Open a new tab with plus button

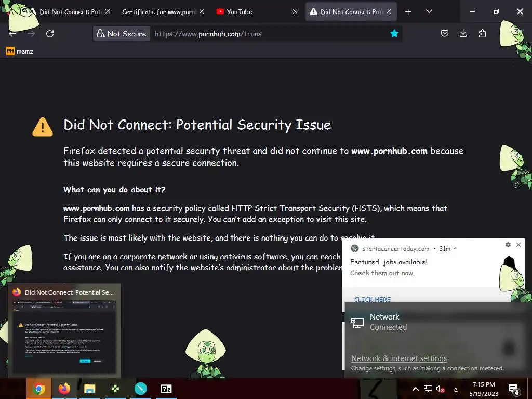[x=408, y=12]
